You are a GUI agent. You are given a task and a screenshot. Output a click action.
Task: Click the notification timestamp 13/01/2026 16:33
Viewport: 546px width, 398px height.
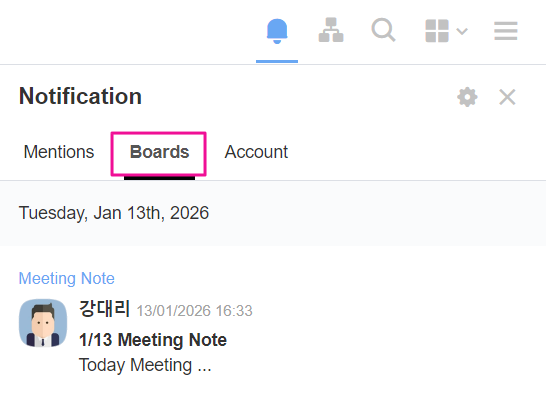(x=194, y=311)
